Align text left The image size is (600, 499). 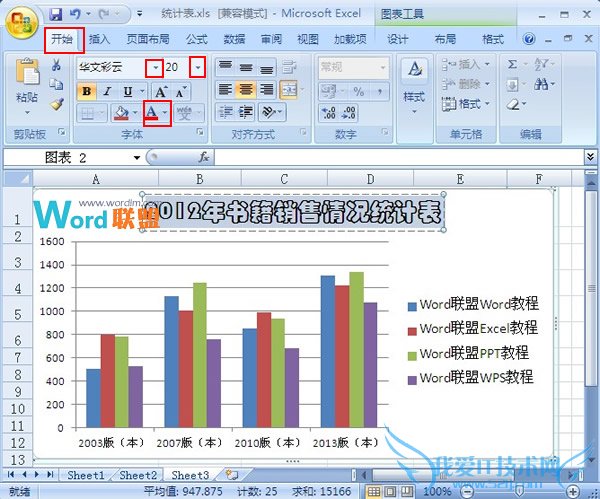(225, 90)
